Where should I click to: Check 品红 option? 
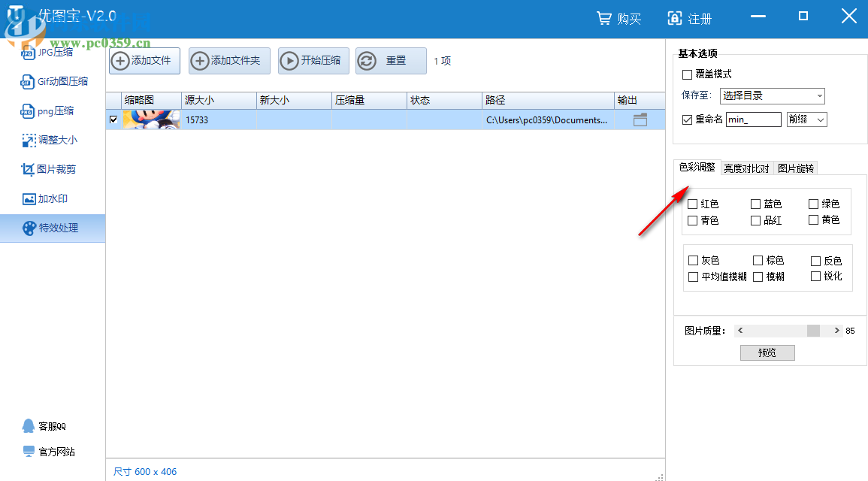755,220
